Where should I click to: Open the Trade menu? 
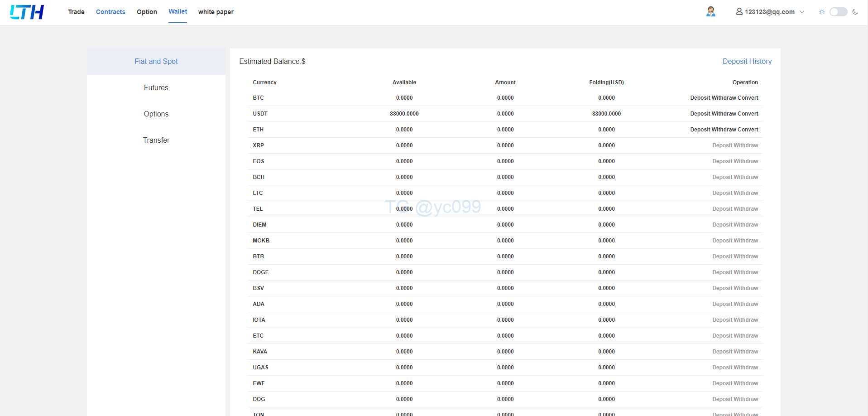(76, 12)
